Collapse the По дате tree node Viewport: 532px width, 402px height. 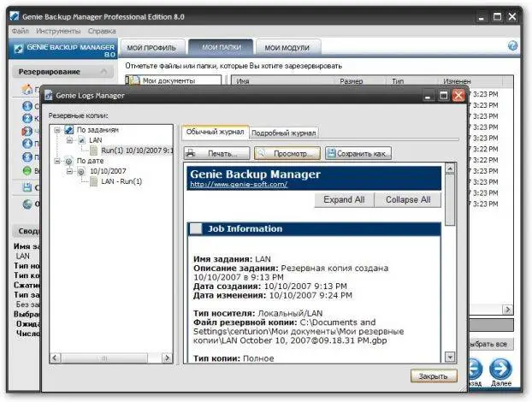tap(57, 161)
